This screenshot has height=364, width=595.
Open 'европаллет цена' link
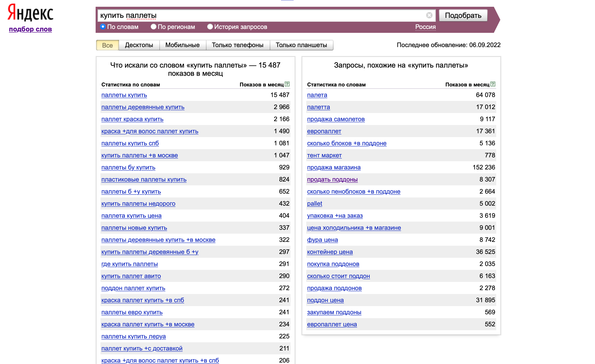332,324
